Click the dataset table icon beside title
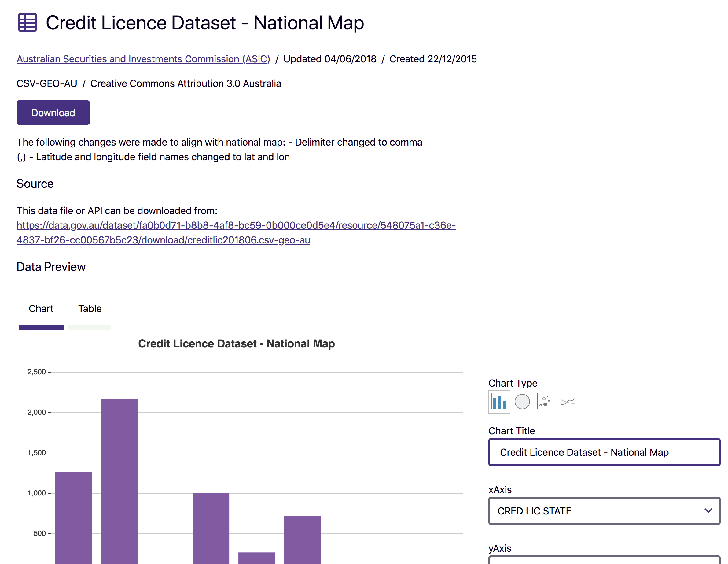 (x=27, y=23)
